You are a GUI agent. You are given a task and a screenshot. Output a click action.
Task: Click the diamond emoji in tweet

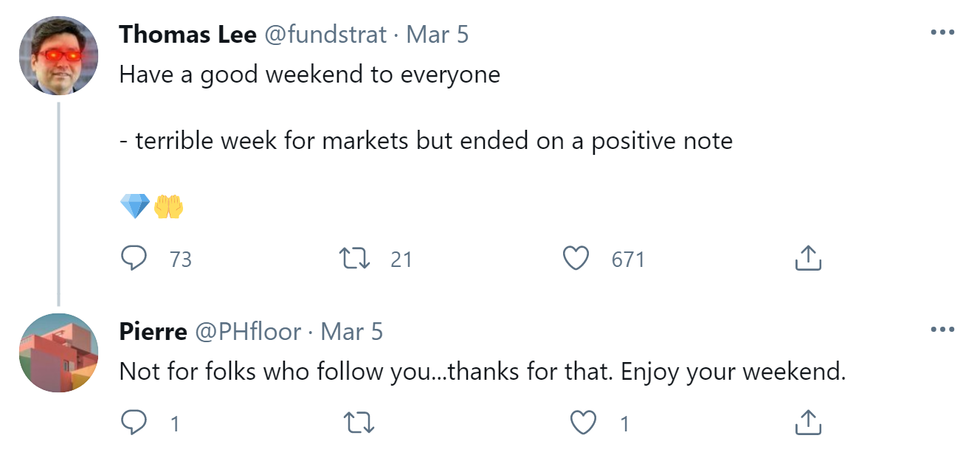pos(134,207)
